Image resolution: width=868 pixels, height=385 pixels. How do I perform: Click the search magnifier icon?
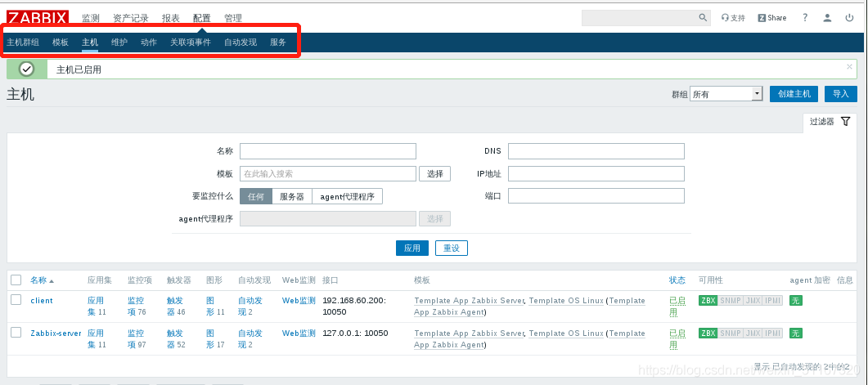tap(703, 18)
